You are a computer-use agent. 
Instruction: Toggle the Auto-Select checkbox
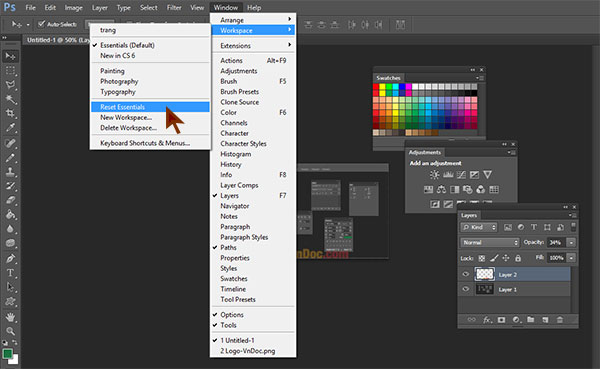[x=41, y=24]
